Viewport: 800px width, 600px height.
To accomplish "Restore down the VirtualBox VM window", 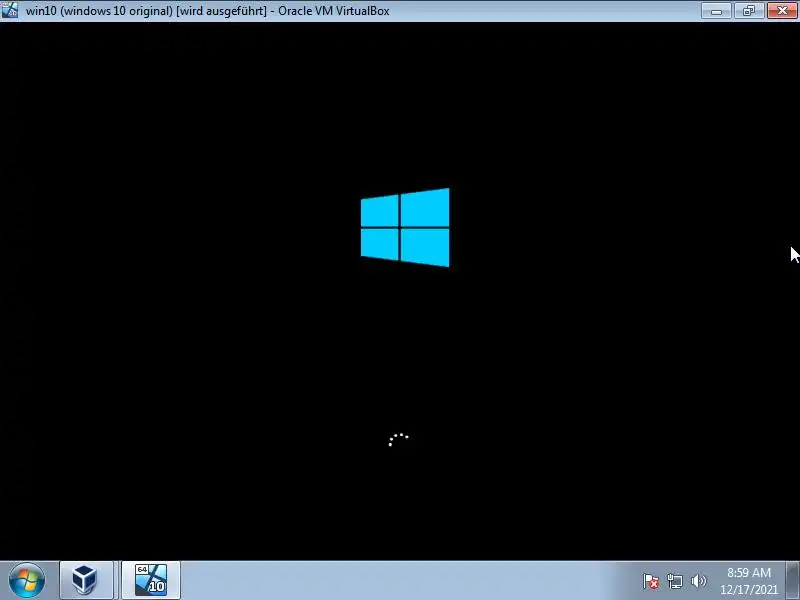I will click(x=748, y=10).
